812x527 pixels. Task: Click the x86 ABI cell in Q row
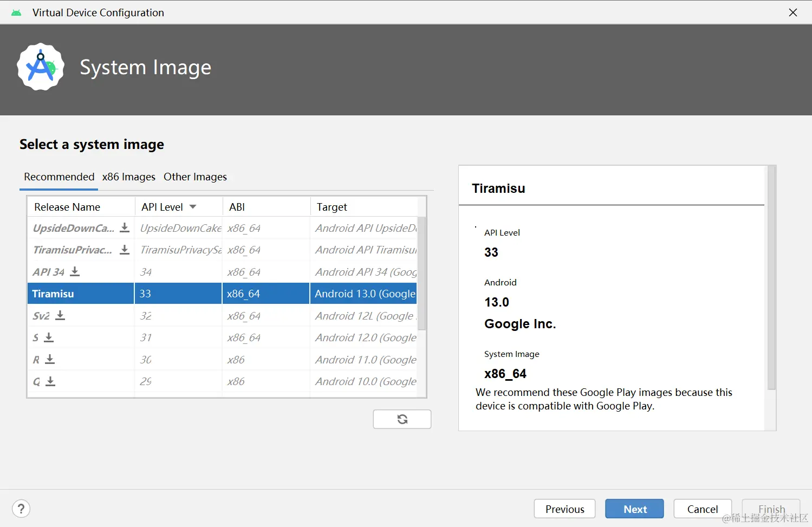[266, 381]
